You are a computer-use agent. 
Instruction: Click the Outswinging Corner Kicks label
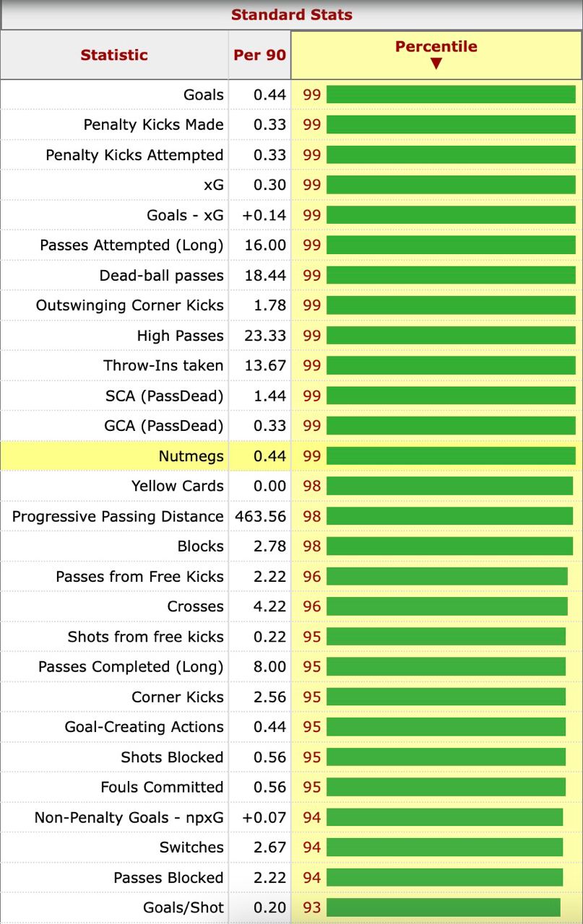(x=129, y=305)
